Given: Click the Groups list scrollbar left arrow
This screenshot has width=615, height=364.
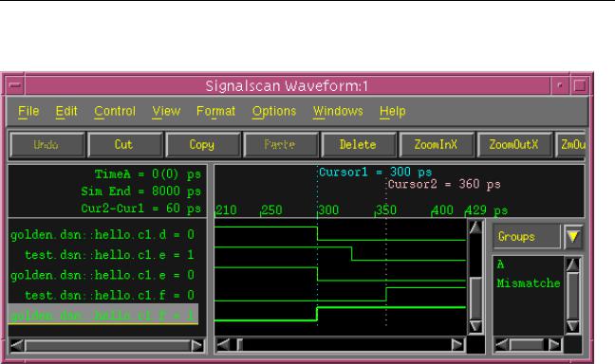Looking at the screenshot, I should 501,345.
